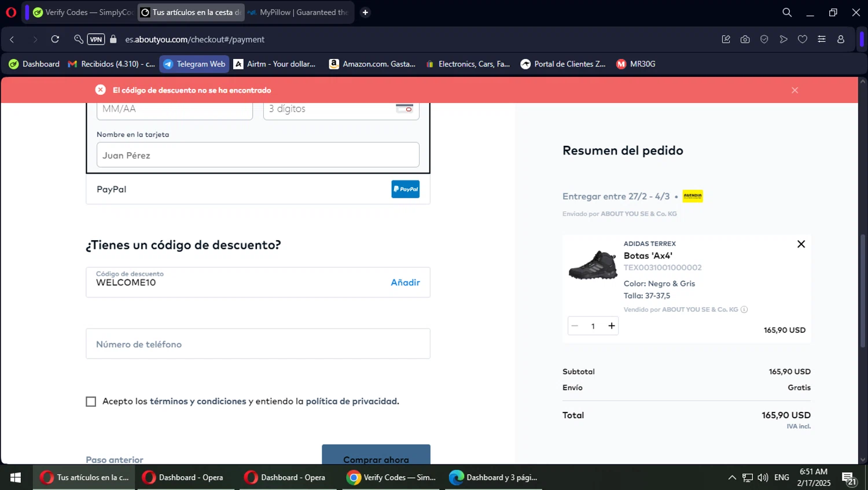Dismiss the discount code error banner
The width and height of the screenshot is (868, 490).
pos(795,90)
